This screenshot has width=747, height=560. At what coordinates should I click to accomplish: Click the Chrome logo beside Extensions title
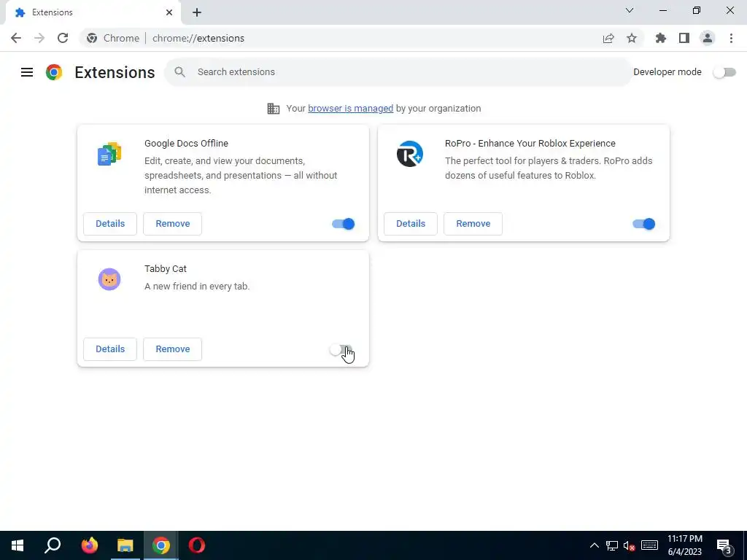point(54,72)
